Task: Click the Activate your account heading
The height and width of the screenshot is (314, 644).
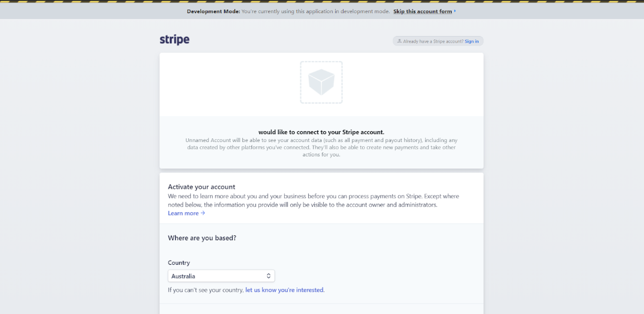Action: coord(201,187)
